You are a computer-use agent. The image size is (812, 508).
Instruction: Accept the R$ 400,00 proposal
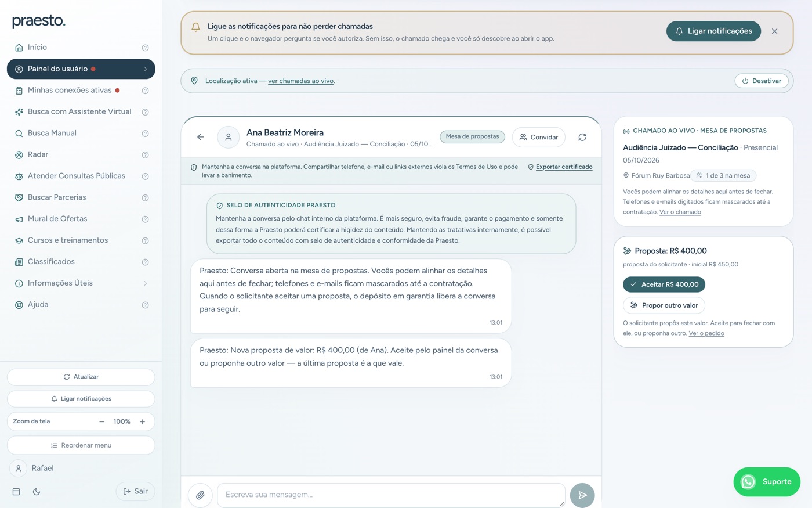(664, 284)
